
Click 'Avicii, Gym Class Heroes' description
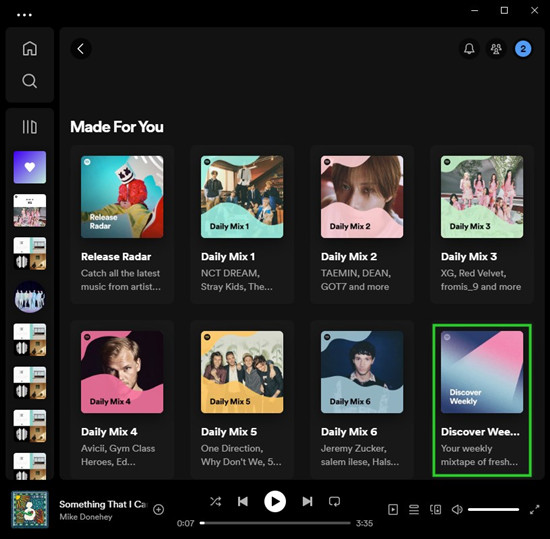click(118, 455)
